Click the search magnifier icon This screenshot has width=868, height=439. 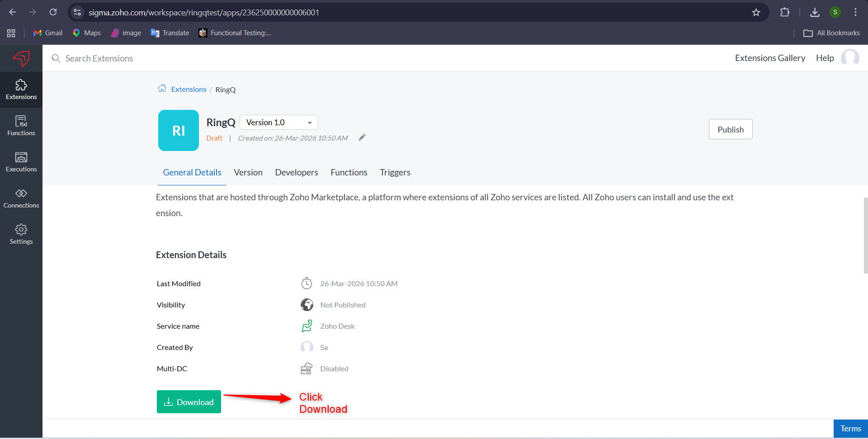(x=56, y=58)
